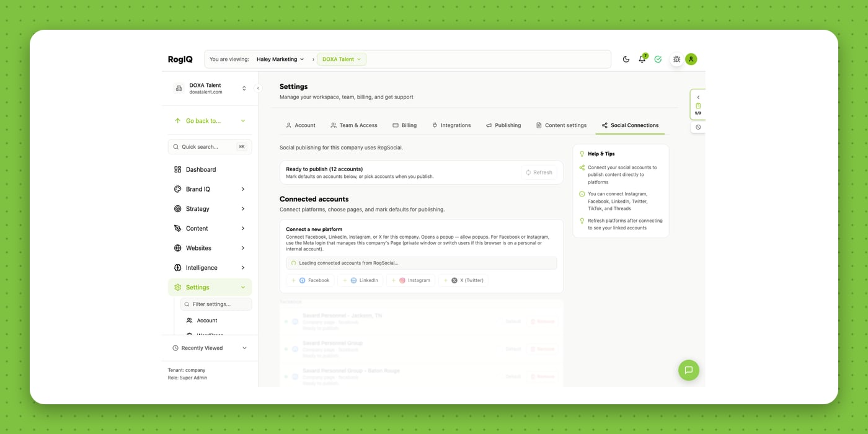Open the clipboard checklist showing 5/9
The height and width of the screenshot is (434, 868).
pyautogui.click(x=698, y=109)
